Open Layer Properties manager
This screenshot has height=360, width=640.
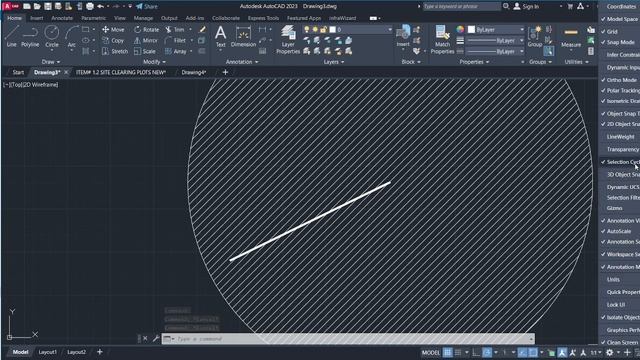point(288,39)
